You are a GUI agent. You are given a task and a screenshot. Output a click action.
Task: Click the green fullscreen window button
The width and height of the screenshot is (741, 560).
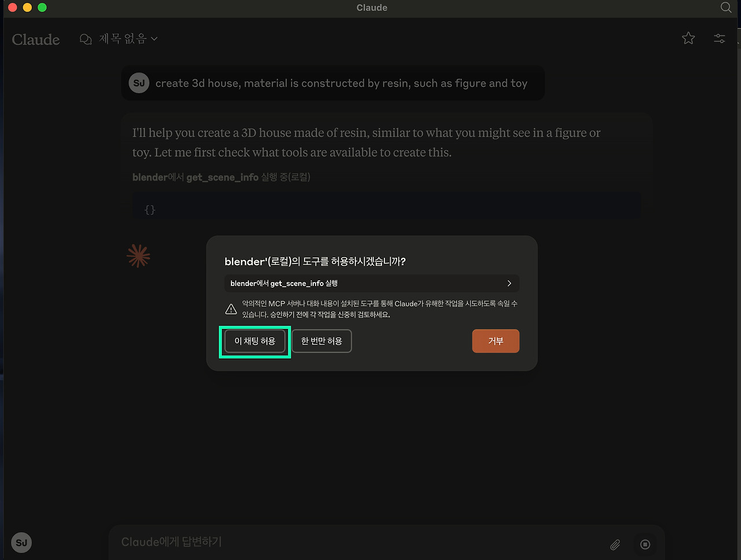[x=42, y=8]
